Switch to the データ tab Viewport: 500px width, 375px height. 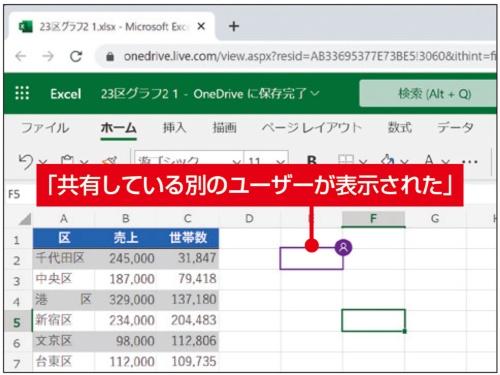[x=455, y=128]
